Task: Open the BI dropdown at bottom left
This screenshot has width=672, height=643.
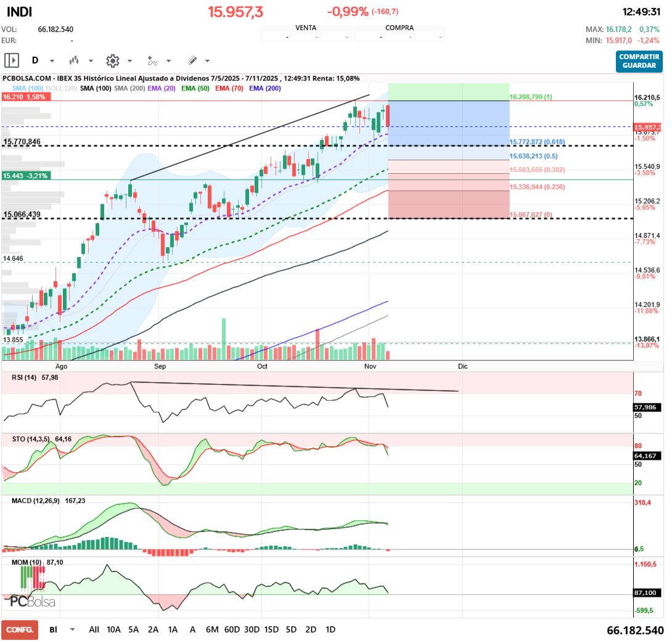Action: pyautogui.click(x=60, y=630)
